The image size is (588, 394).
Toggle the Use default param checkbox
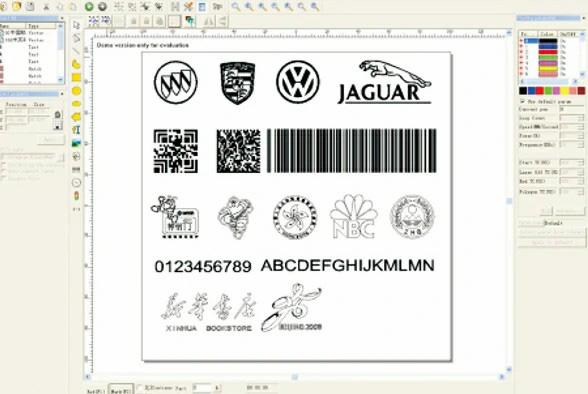[x=523, y=101]
